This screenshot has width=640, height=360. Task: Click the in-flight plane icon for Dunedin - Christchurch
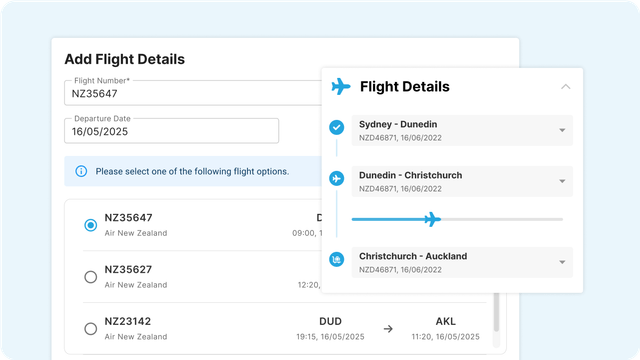tap(337, 178)
